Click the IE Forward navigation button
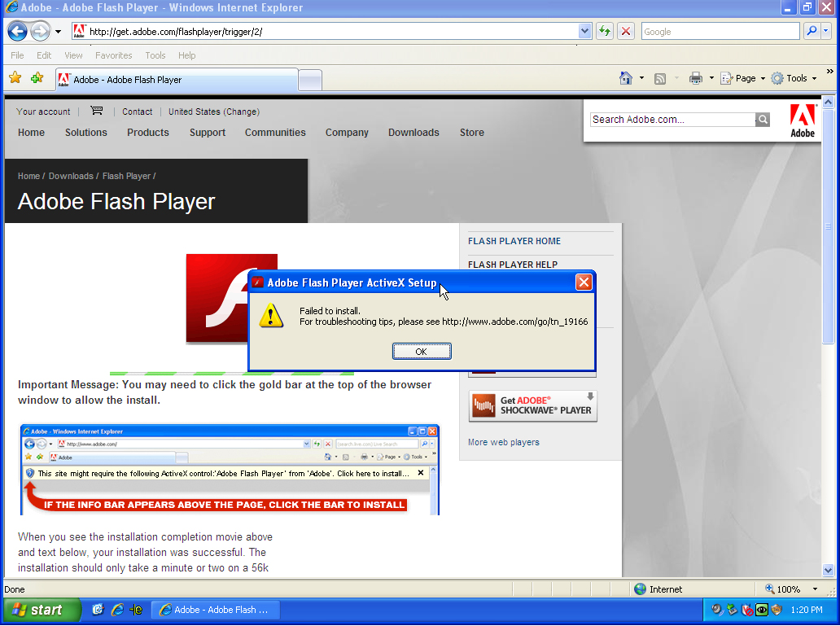 tap(40, 31)
